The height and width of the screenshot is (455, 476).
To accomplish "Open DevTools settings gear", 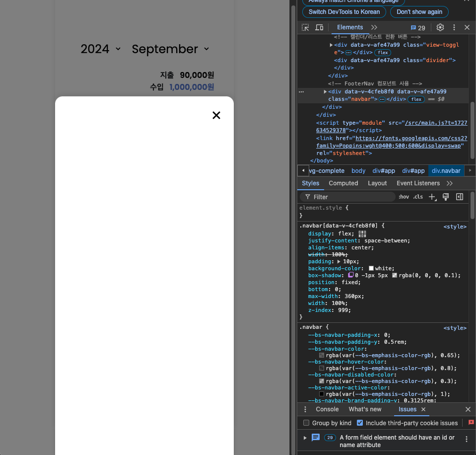I will [x=440, y=27].
